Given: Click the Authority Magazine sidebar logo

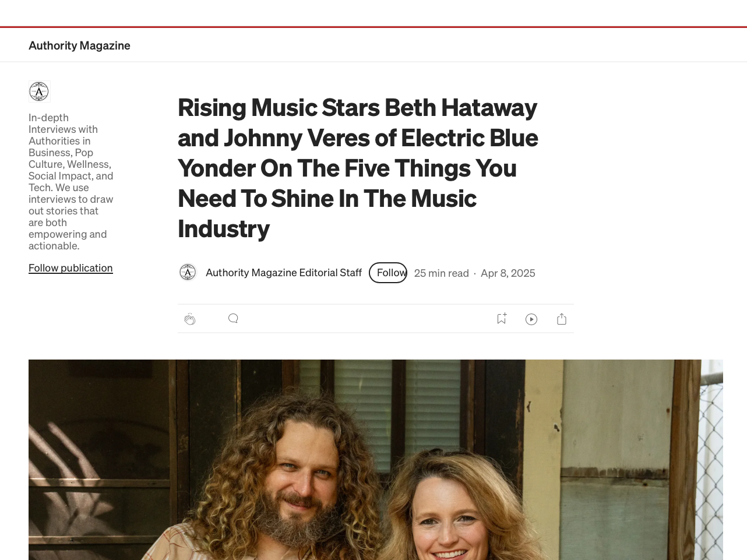Looking at the screenshot, I should (x=40, y=91).
